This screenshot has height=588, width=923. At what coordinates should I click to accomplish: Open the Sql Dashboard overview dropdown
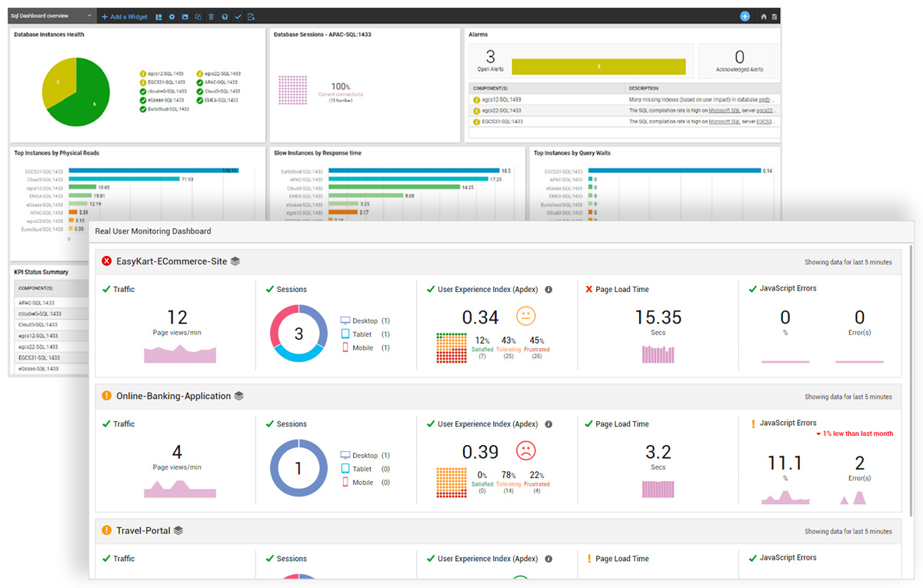coord(52,16)
